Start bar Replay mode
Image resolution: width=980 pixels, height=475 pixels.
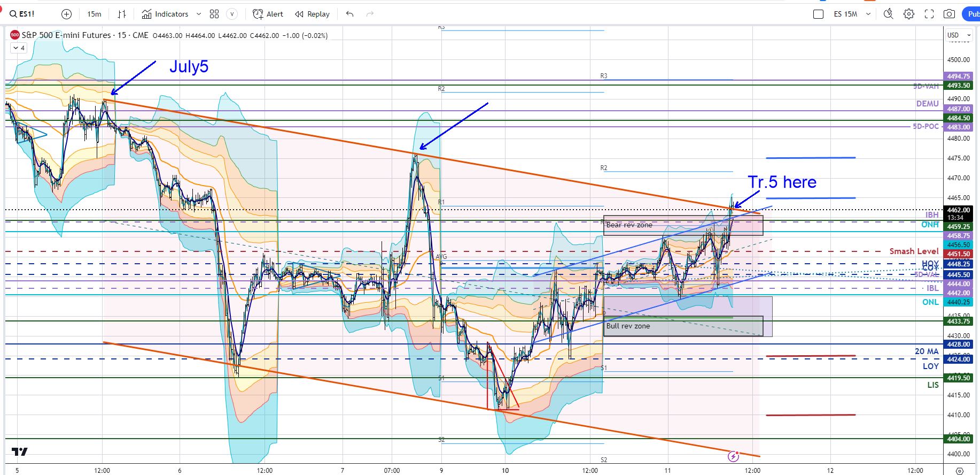tap(312, 14)
